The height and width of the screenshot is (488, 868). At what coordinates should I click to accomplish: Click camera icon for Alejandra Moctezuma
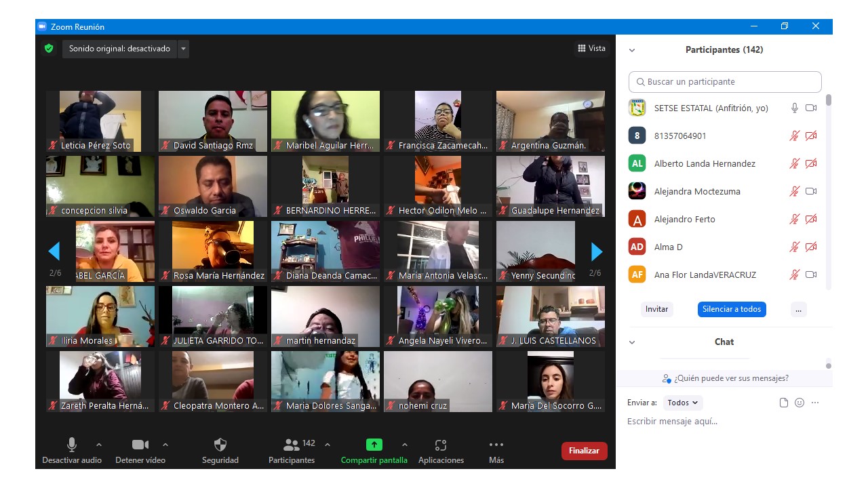tap(811, 191)
